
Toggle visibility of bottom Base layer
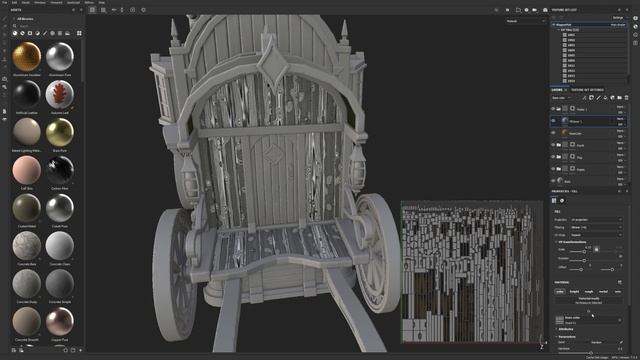click(x=553, y=181)
